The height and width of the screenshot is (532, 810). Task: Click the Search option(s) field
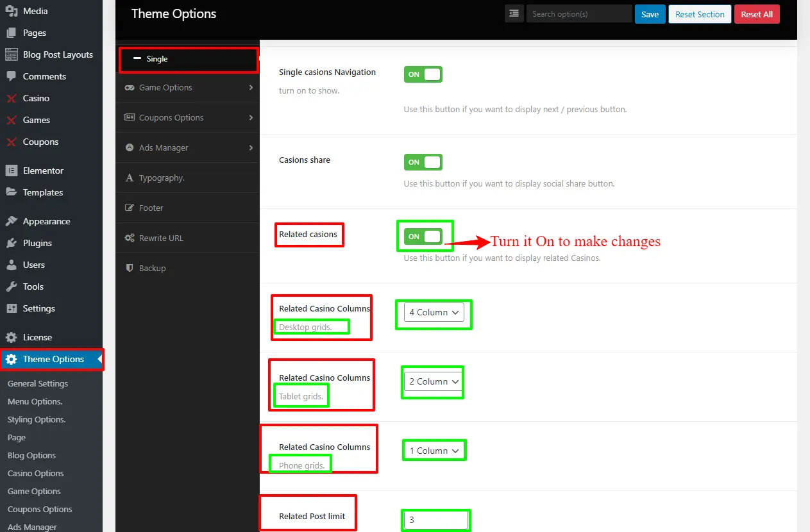pyautogui.click(x=579, y=14)
